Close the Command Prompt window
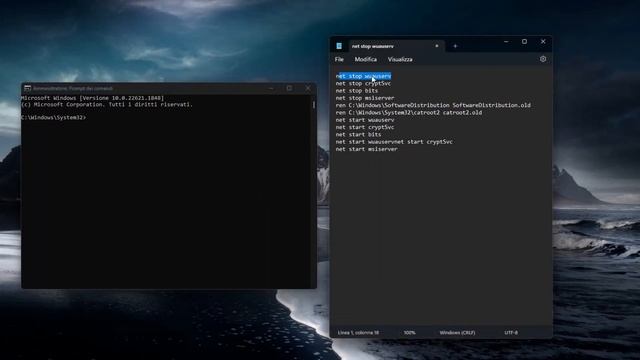Screen dimensions: 640x360 [308, 88]
